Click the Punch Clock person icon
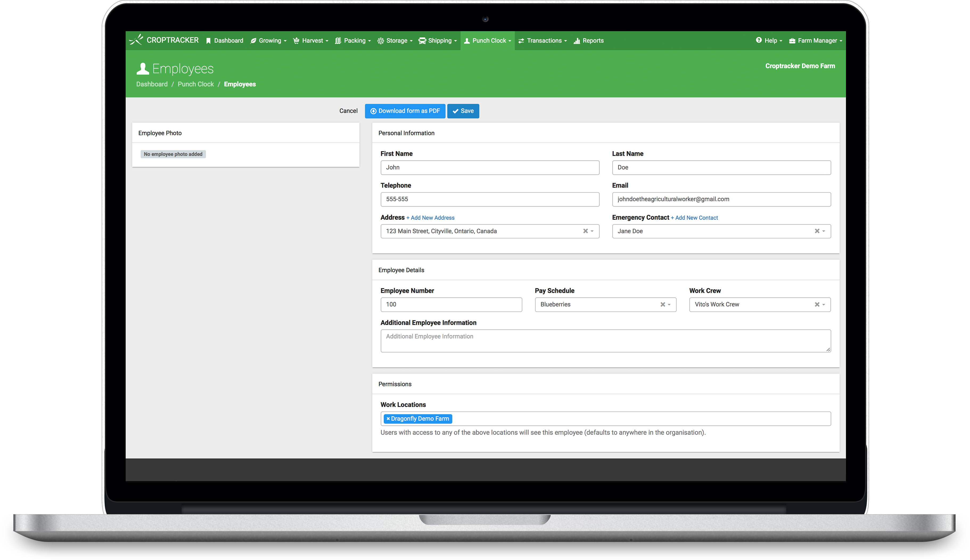 (467, 41)
